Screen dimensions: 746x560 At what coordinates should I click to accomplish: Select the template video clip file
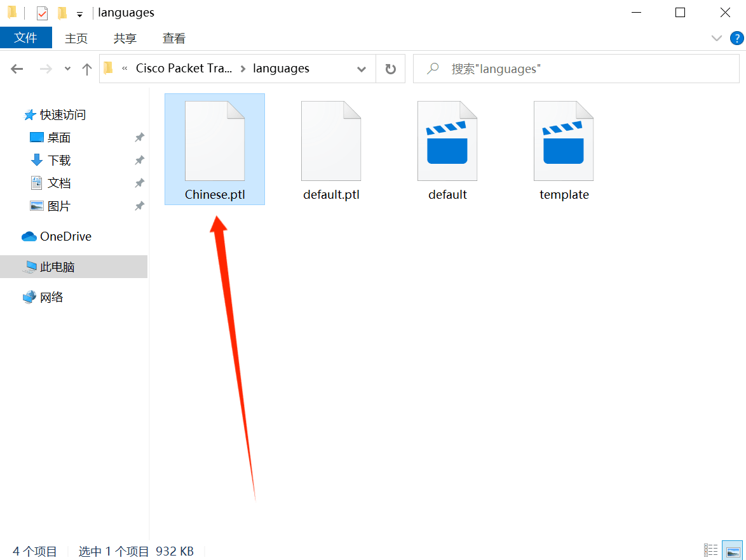(x=564, y=149)
